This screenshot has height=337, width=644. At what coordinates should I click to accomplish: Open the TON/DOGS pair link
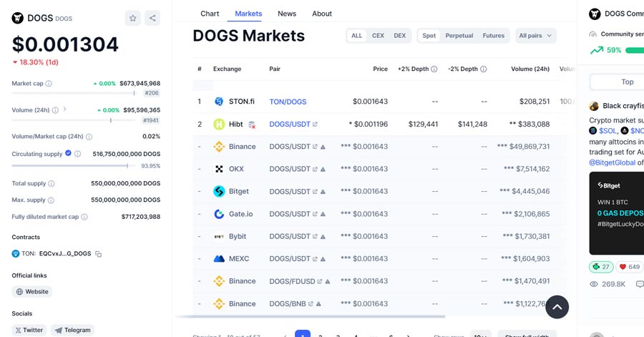coord(288,102)
